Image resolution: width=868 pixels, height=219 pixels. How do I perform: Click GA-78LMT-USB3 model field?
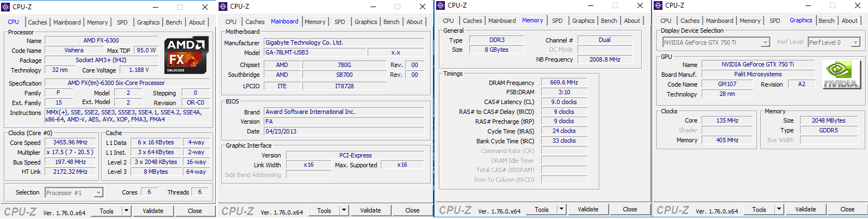pyautogui.click(x=315, y=52)
